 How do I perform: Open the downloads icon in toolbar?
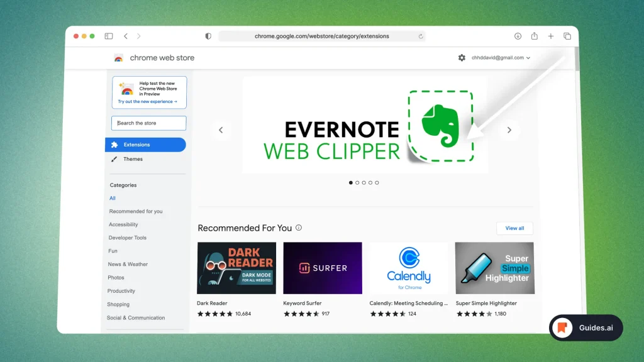pos(518,36)
